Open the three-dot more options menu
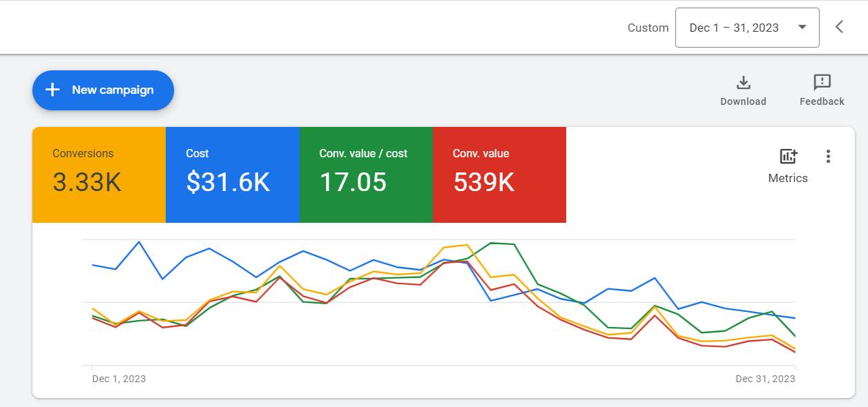Image resolution: width=868 pixels, height=407 pixels. pos(828,157)
